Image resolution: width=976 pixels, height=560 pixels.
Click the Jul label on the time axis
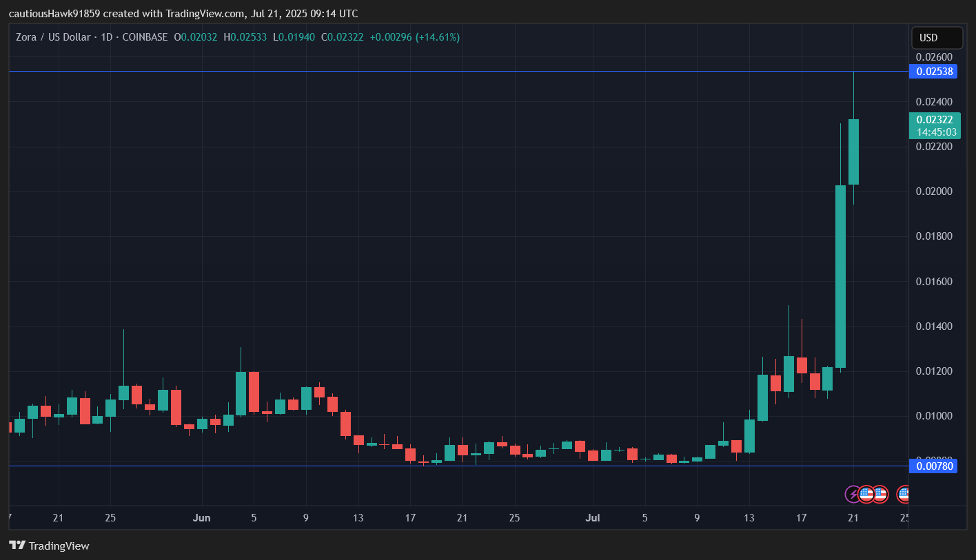click(593, 518)
